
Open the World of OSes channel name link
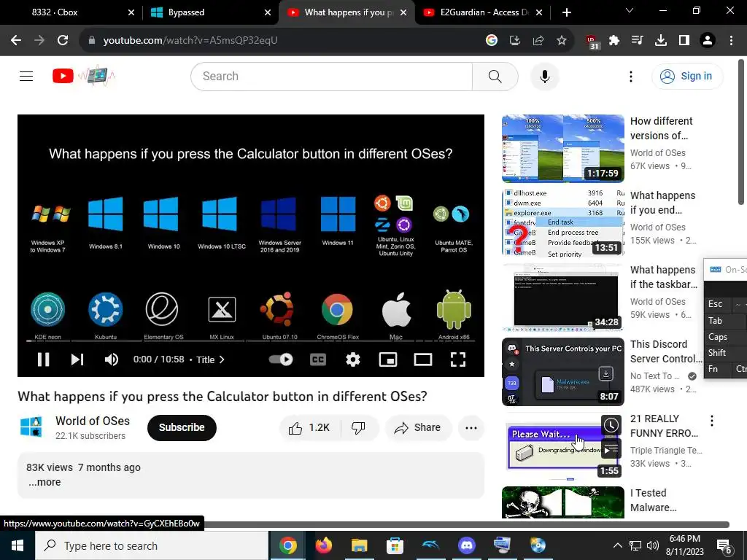[93, 421]
